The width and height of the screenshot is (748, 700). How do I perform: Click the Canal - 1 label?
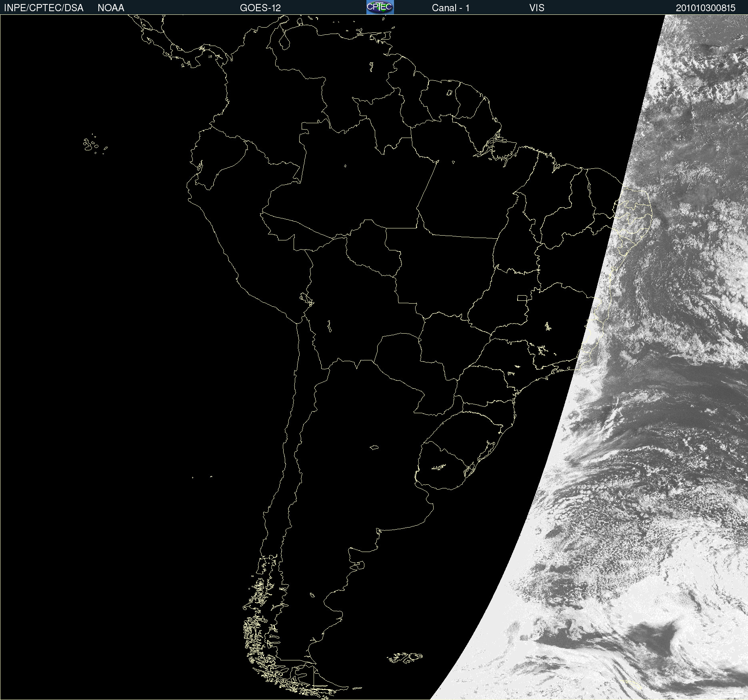(451, 8)
